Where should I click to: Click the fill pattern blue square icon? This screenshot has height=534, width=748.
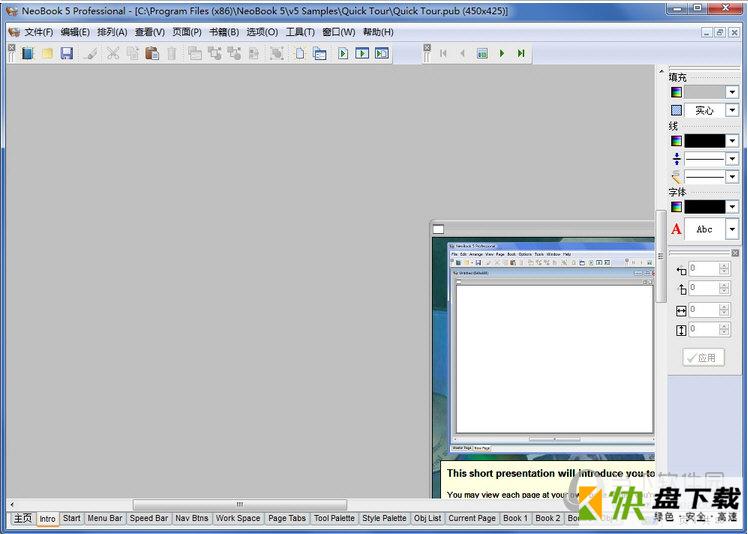tap(676, 110)
